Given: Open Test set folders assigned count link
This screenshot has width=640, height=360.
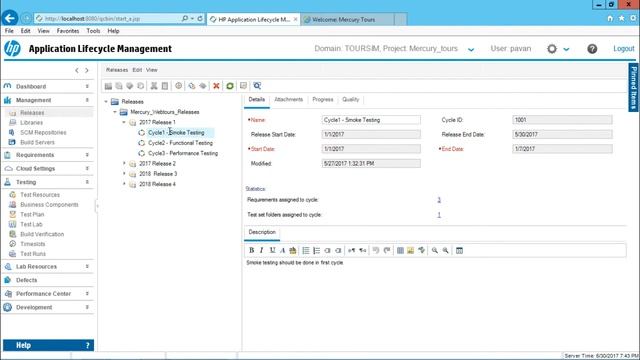Looking at the screenshot, I should 439,215.
